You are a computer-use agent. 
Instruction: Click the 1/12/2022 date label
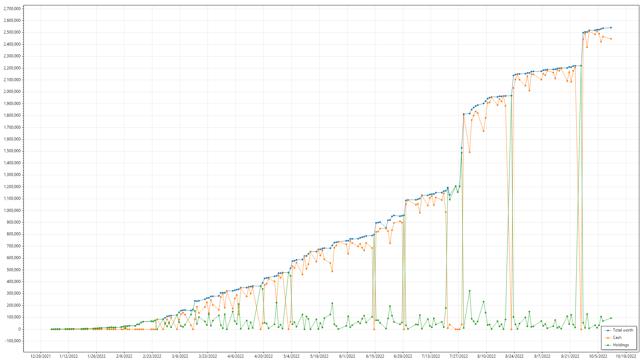point(68,356)
